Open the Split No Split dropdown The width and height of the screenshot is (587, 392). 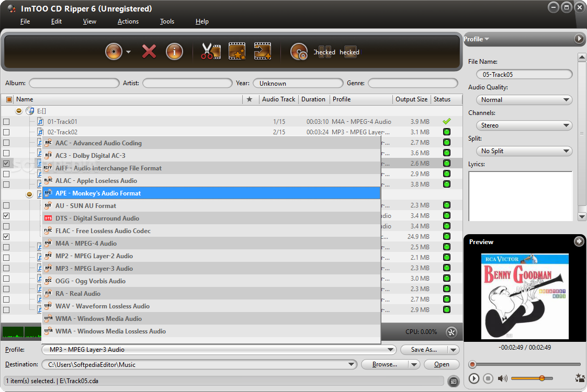[x=524, y=151]
